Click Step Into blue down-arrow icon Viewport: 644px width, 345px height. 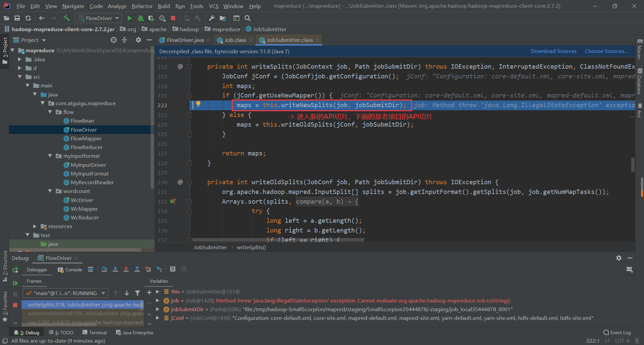tap(115, 269)
